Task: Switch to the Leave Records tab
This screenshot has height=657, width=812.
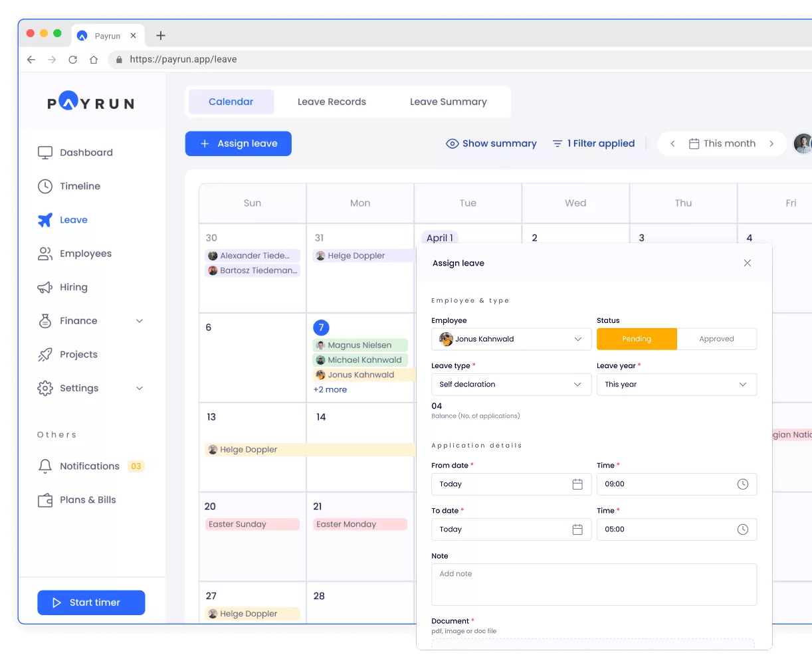Action: (x=332, y=102)
